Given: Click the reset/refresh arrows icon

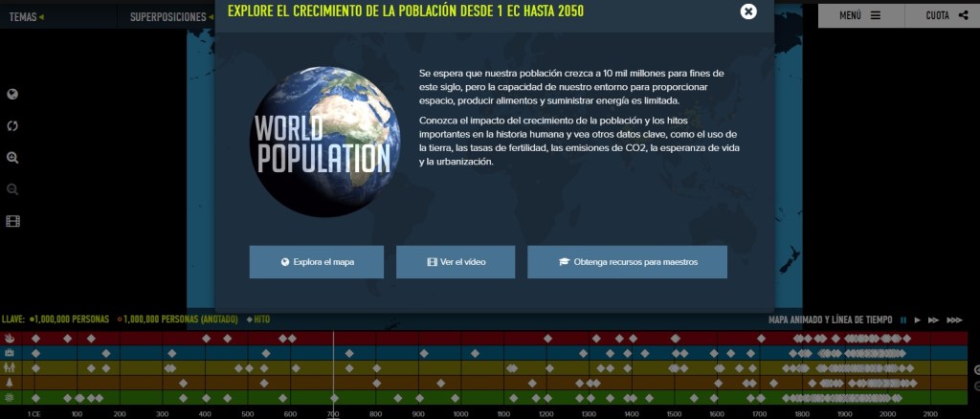Looking at the screenshot, I should 12,126.
